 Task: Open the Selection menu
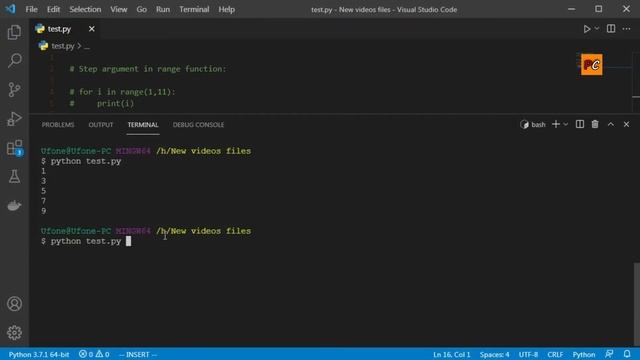pos(85,9)
